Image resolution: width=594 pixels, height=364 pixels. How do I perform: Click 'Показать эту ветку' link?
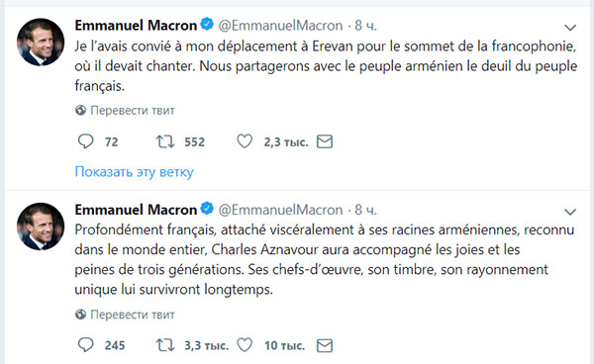(x=134, y=172)
